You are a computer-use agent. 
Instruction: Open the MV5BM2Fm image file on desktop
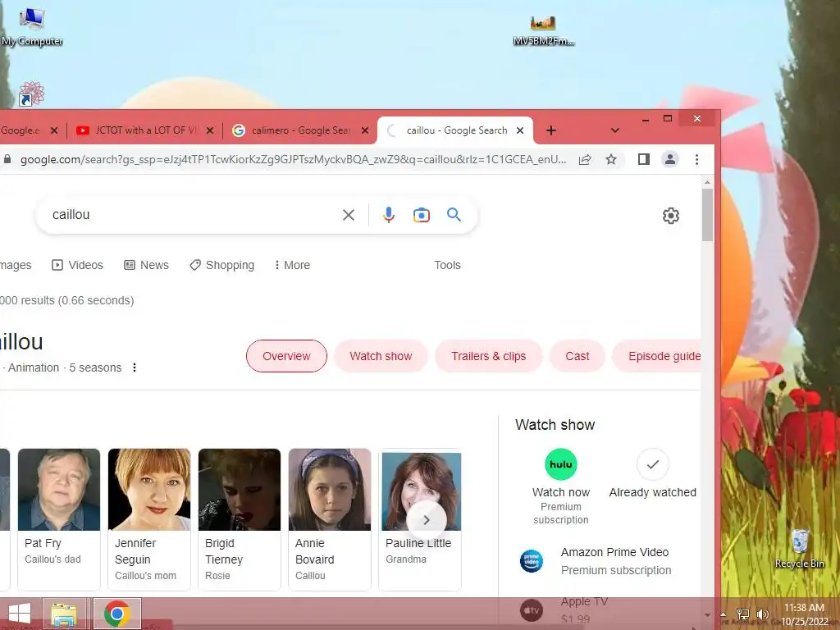click(543, 30)
